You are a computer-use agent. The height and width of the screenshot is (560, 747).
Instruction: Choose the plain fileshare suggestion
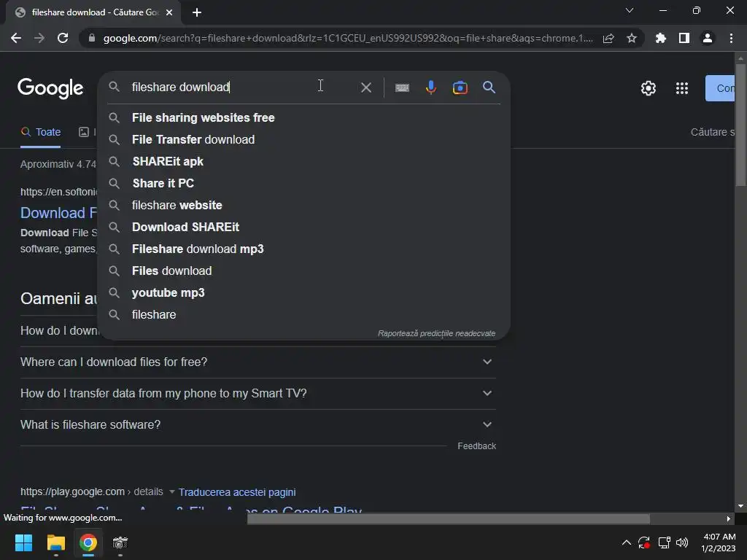pos(303,315)
